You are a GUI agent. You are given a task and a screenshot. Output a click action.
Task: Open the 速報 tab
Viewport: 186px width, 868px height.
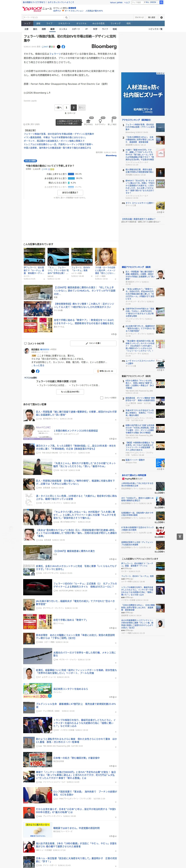click(38, 24)
